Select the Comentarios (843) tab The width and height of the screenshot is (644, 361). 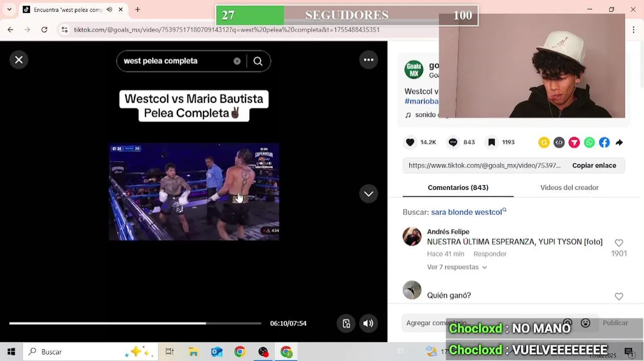tap(458, 188)
